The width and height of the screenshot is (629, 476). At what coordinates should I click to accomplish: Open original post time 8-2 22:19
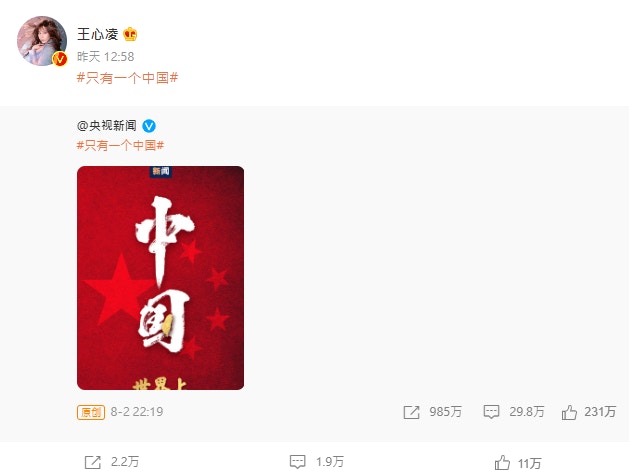point(137,412)
